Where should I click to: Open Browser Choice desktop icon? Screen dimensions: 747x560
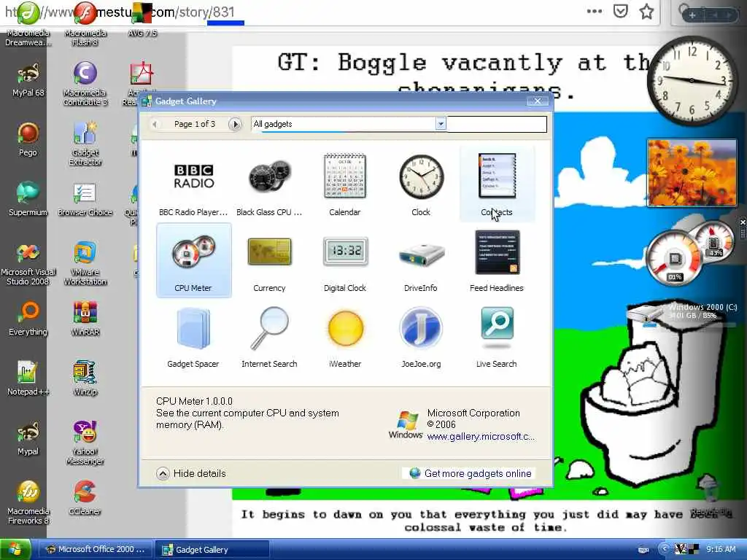pyautogui.click(x=85, y=199)
